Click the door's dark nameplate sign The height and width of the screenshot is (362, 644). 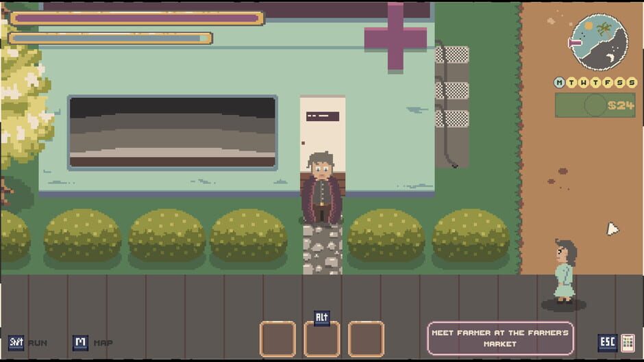click(x=323, y=116)
